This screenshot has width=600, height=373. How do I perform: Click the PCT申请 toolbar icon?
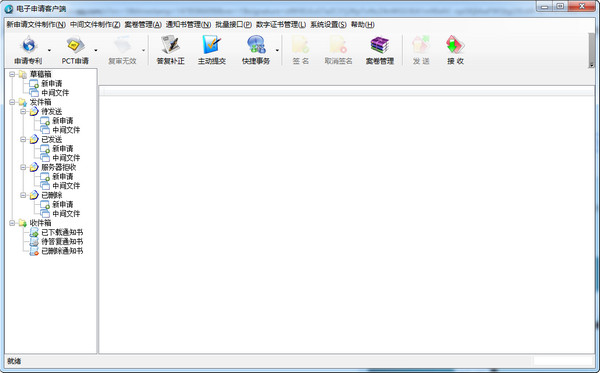point(75,45)
